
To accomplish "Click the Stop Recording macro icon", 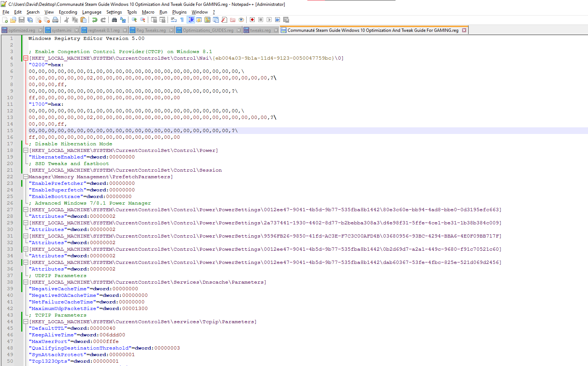I will [x=261, y=20].
